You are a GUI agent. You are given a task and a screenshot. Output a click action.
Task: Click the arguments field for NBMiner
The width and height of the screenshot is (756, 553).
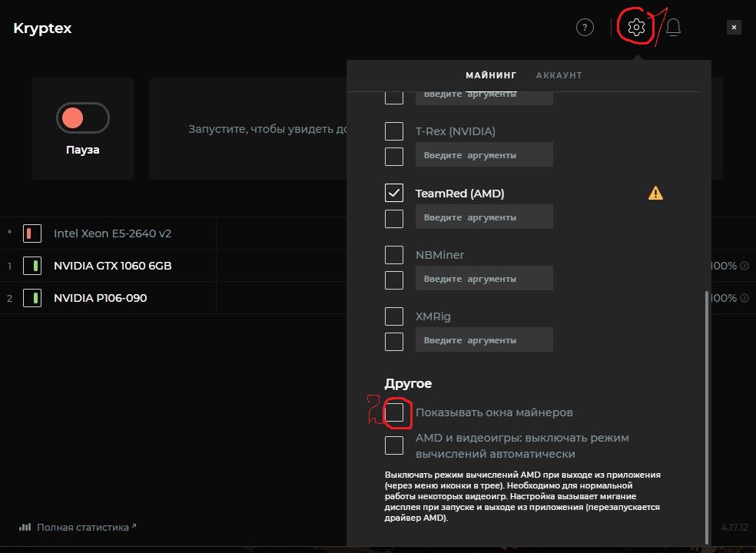tap(484, 278)
